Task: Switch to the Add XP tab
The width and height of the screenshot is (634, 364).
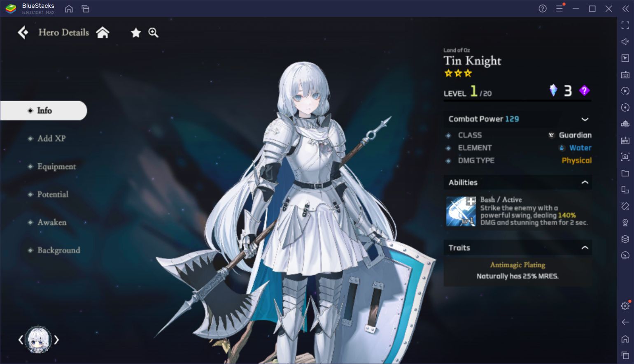Action: click(51, 139)
